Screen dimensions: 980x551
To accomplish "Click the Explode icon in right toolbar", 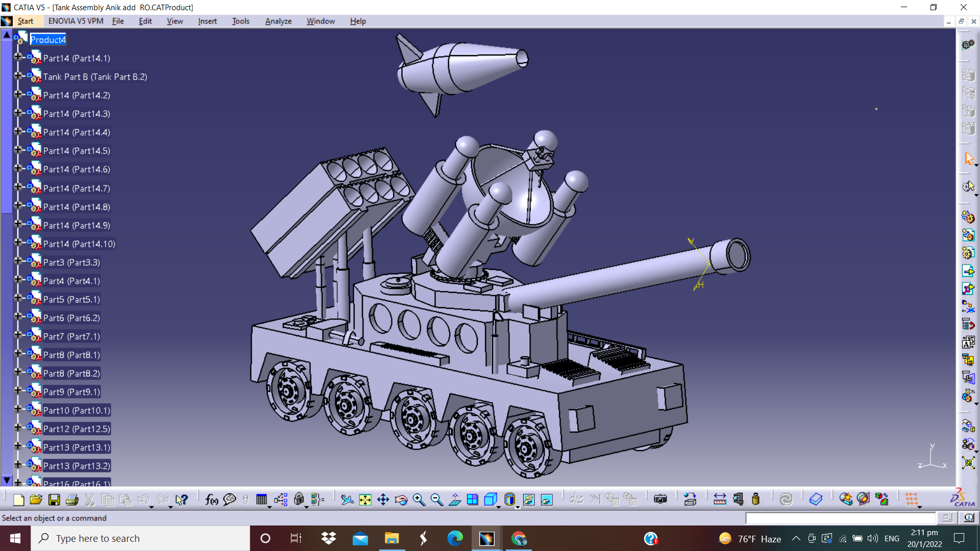I will (968, 463).
